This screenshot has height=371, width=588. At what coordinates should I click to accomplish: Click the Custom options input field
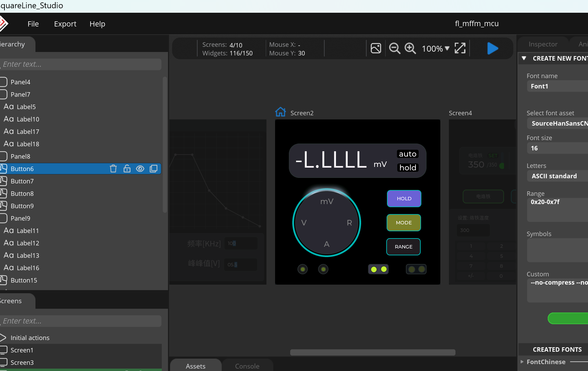[557, 290]
